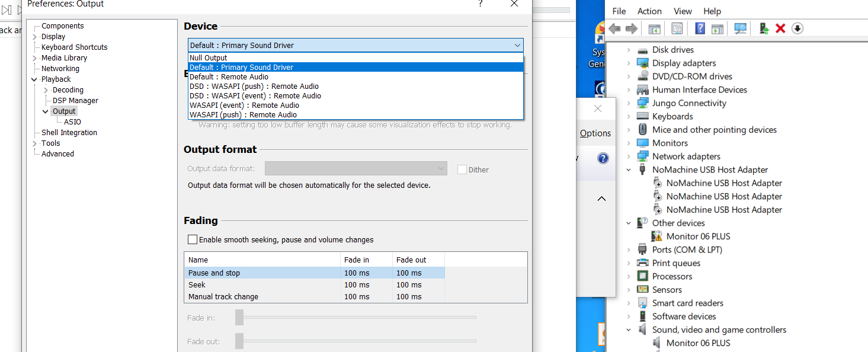868x352 pixels.
Task: Click the red X Uninstall device icon
Action: (780, 28)
